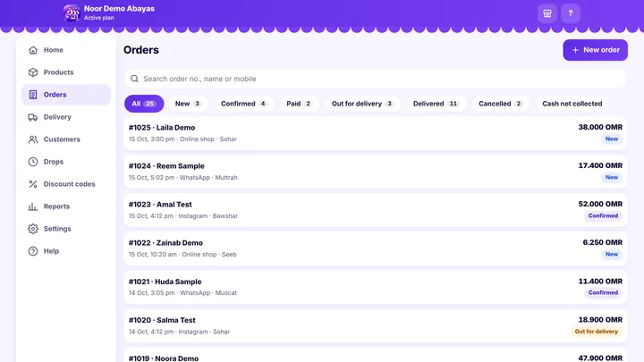Click '15 Oct, 3:00 pm · Online shop · Sohar'
The image size is (644, 362).
[x=182, y=139]
